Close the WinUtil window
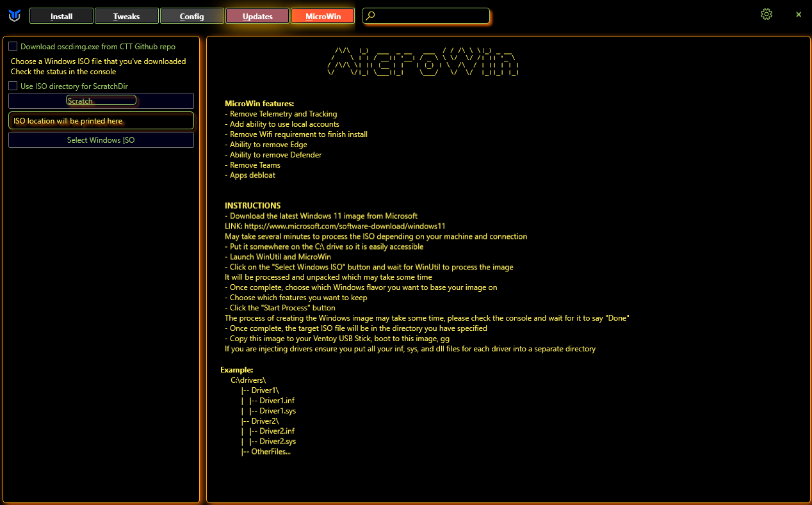 pyautogui.click(x=799, y=14)
